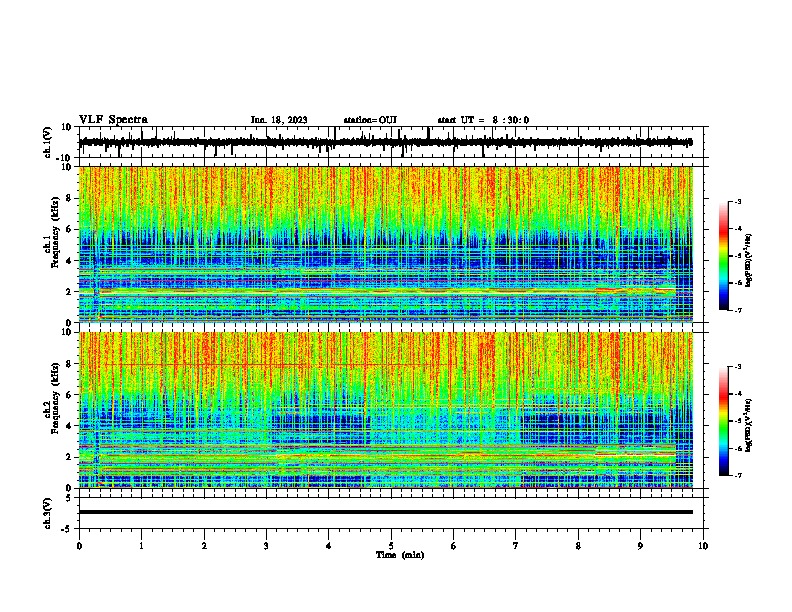This screenshot has width=792, height=612.
Task: Click the ch.3 flat voltage trace line
Action: click(386, 512)
